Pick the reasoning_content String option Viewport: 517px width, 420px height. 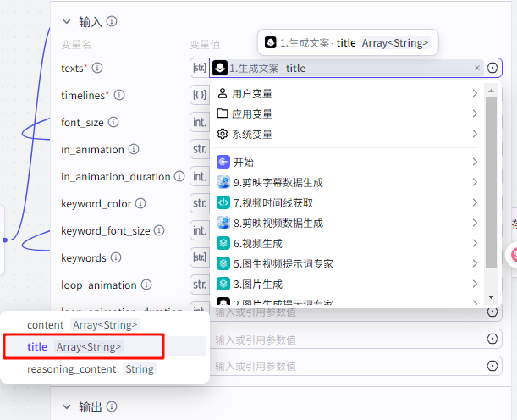(90, 368)
